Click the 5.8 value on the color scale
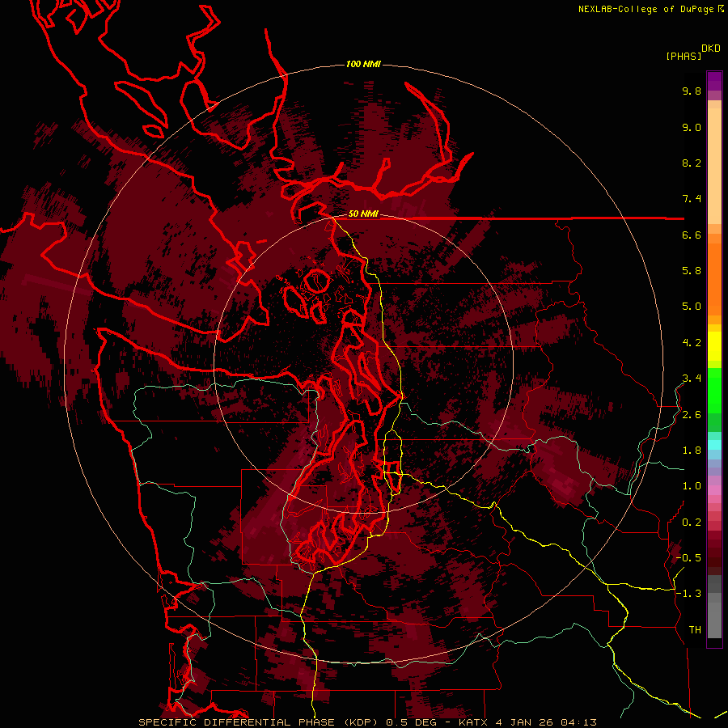The height and width of the screenshot is (728, 728). (692, 271)
